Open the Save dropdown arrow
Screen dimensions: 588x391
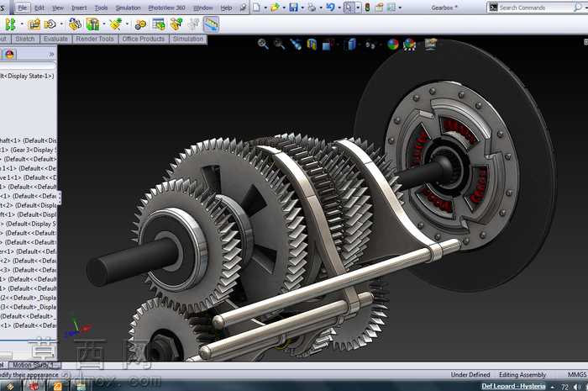[302, 8]
